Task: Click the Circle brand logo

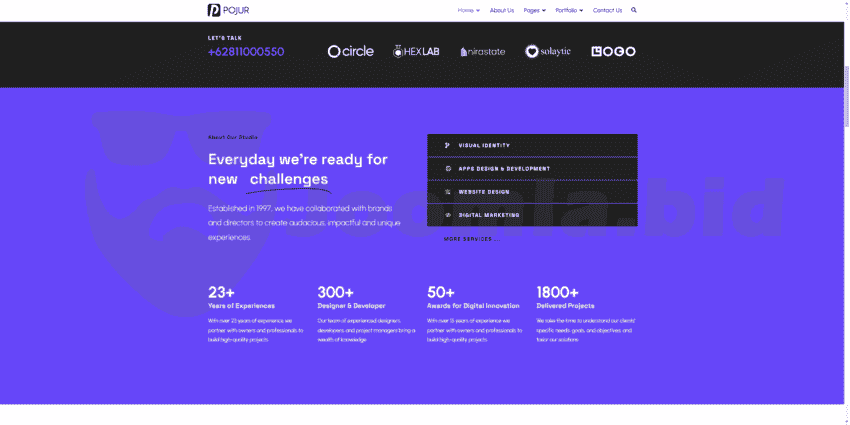Action: [350, 51]
